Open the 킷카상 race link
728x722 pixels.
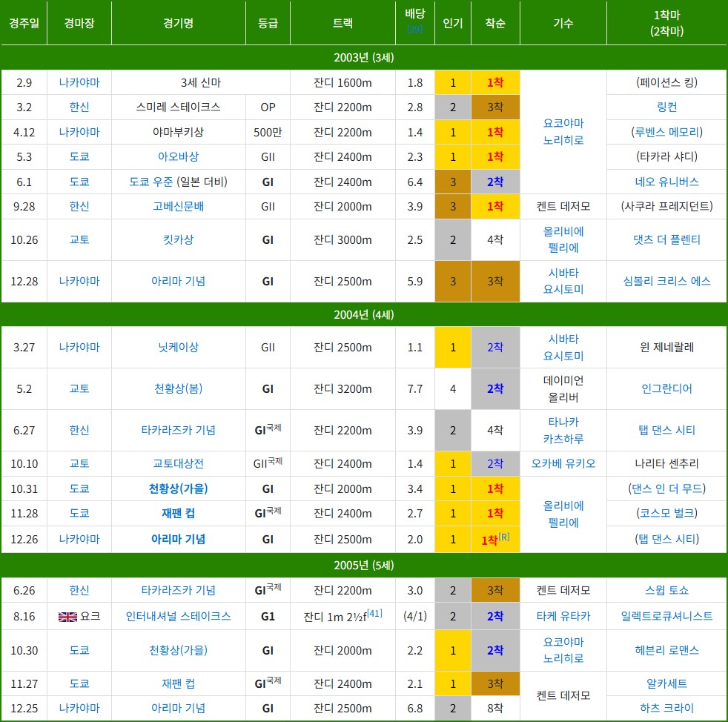tap(178, 239)
